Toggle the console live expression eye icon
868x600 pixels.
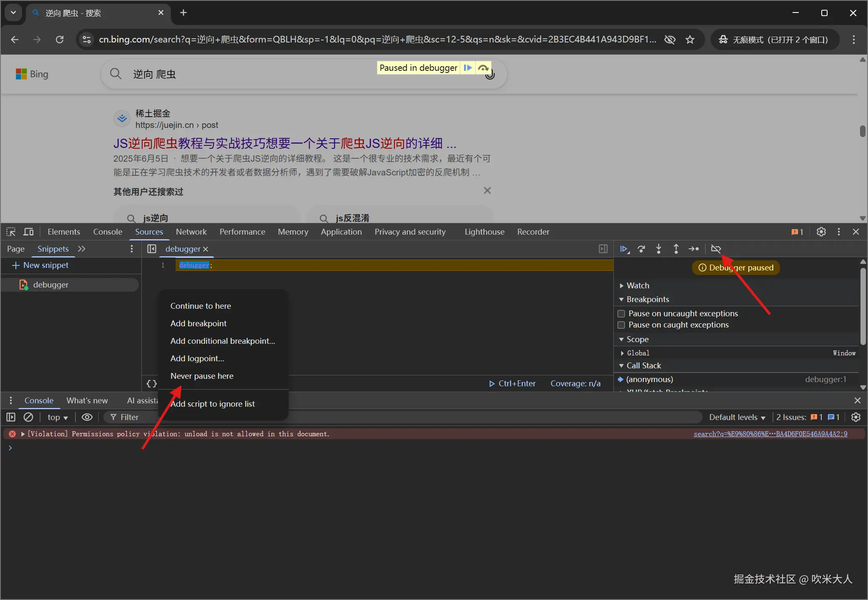pos(87,417)
